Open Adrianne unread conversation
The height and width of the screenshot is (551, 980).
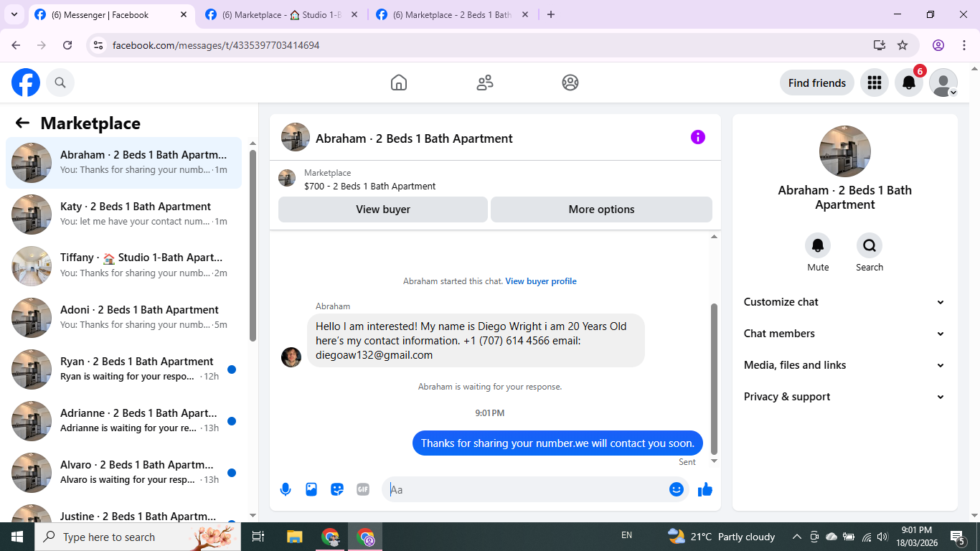click(x=123, y=420)
